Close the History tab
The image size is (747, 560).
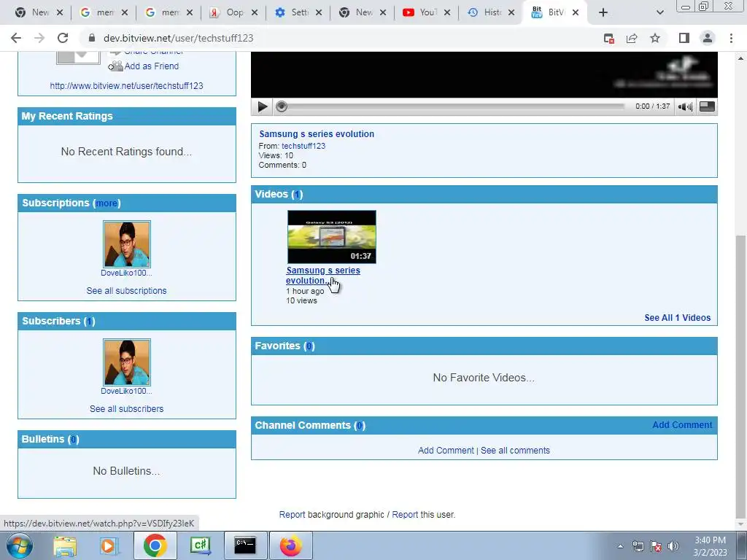tap(511, 12)
